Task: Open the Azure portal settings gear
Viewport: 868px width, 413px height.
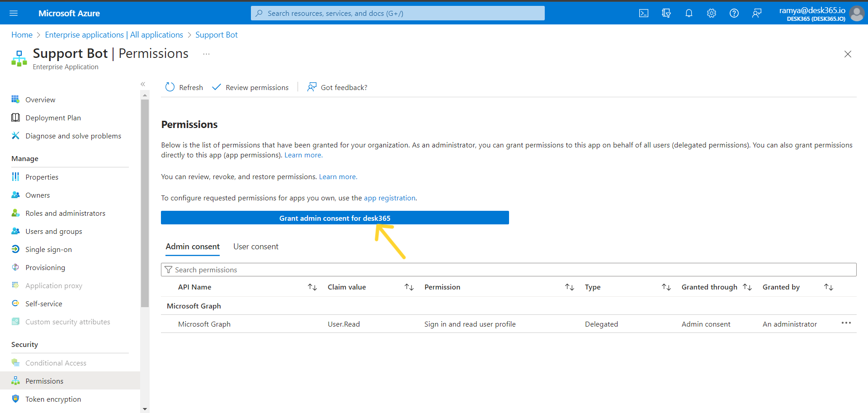Action: pyautogui.click(x=711, y=13)
